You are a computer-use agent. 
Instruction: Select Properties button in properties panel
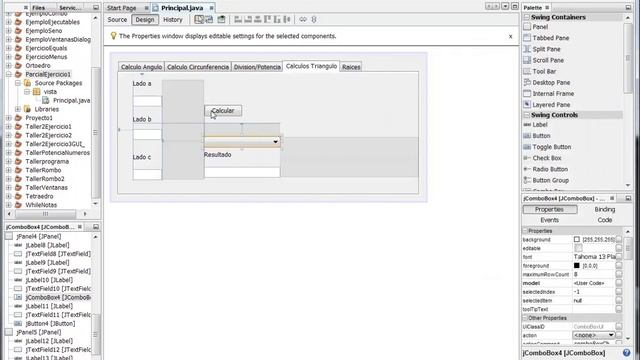point(549,209)
